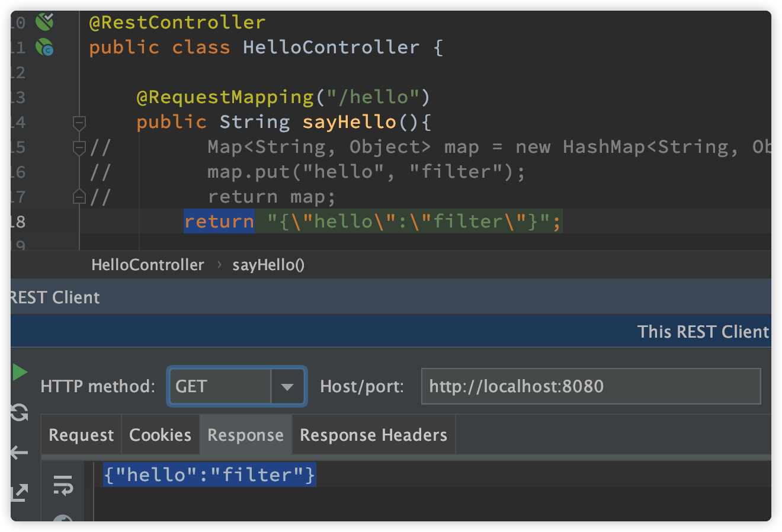
Task: Click the Host/port input field
Action: (591, 386)
